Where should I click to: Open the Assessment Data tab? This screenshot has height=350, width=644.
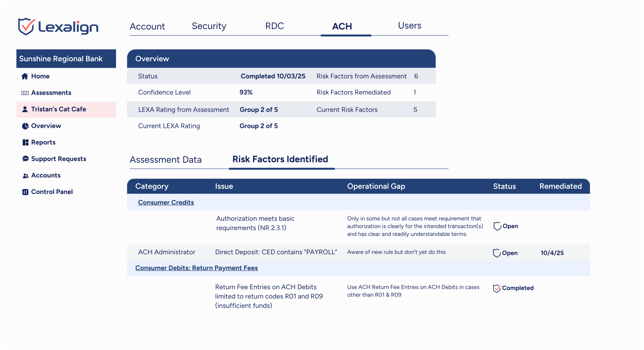click(x=166, y=160)
